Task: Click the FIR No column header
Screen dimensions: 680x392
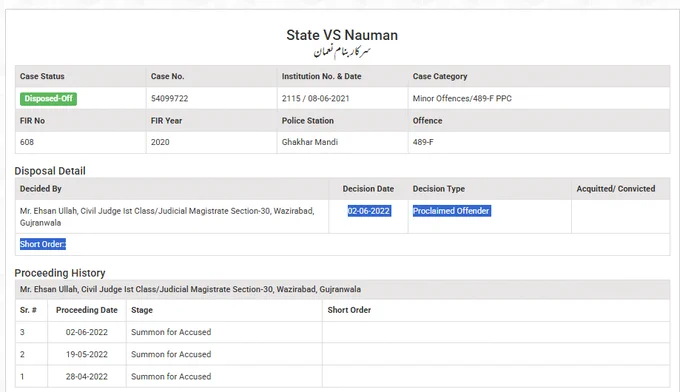Action: coord(33,121)
